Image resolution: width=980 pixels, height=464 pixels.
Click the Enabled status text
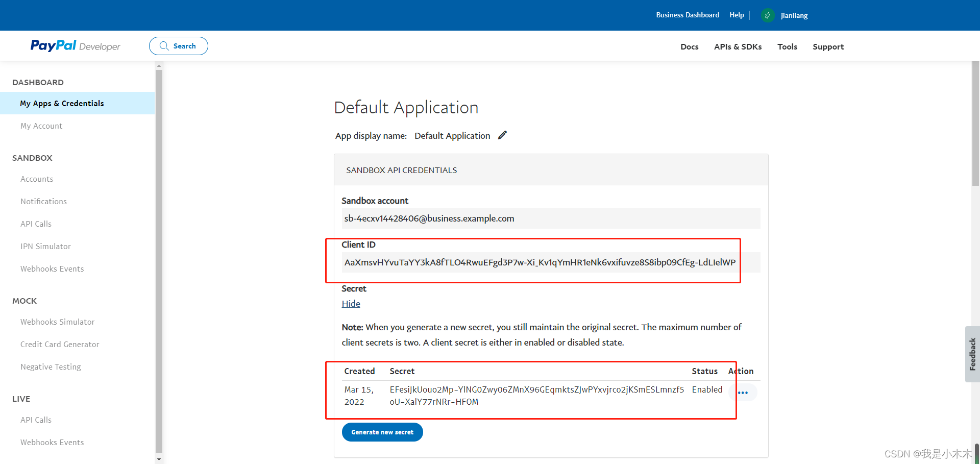[707, 389]
